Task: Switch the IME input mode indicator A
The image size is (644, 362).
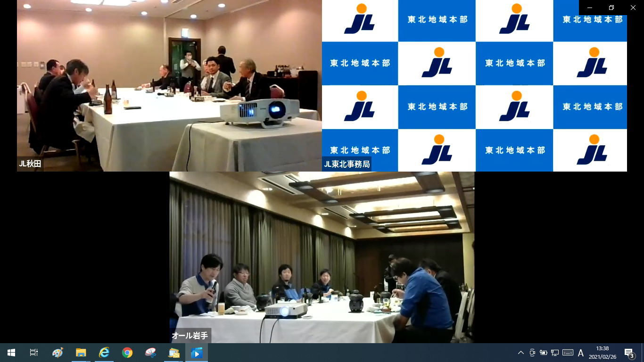Action: 581,353
